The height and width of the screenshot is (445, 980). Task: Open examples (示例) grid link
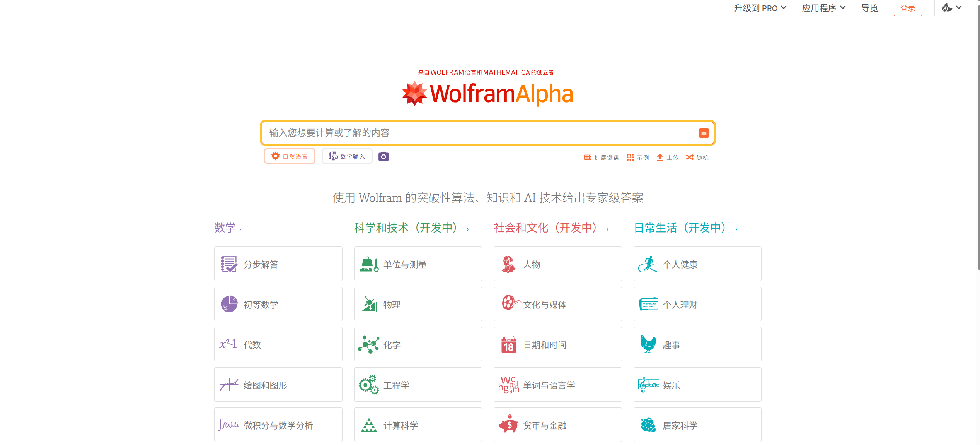pos(638,157)
